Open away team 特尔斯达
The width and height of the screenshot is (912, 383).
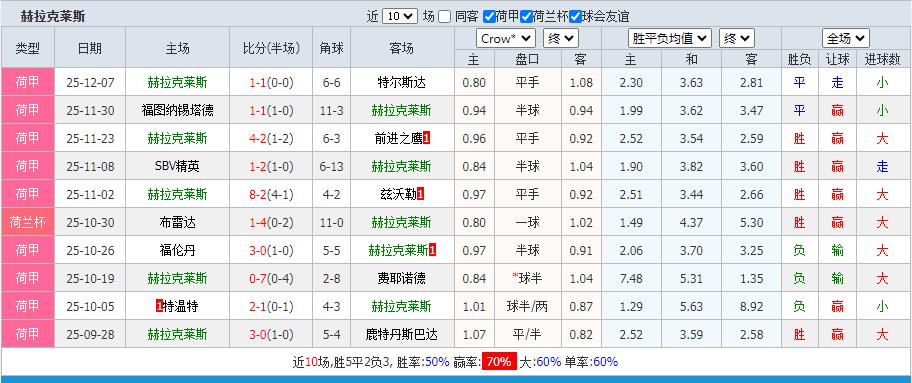coord(401,82)
